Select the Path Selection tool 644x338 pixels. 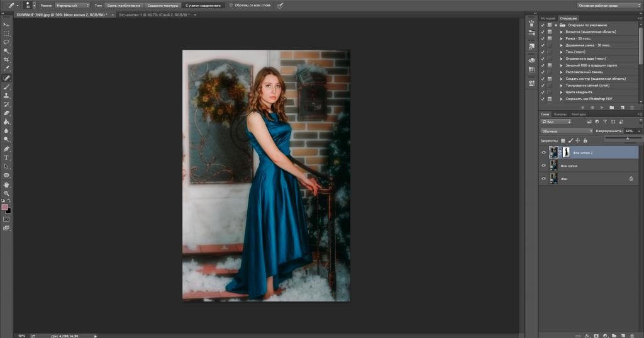point(6,167)
